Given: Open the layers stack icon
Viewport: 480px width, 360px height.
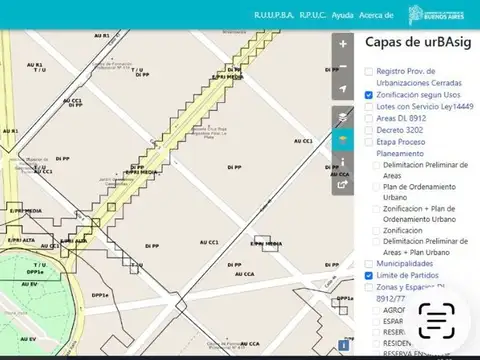Looking at the screenshot, I should coord(343,117).
